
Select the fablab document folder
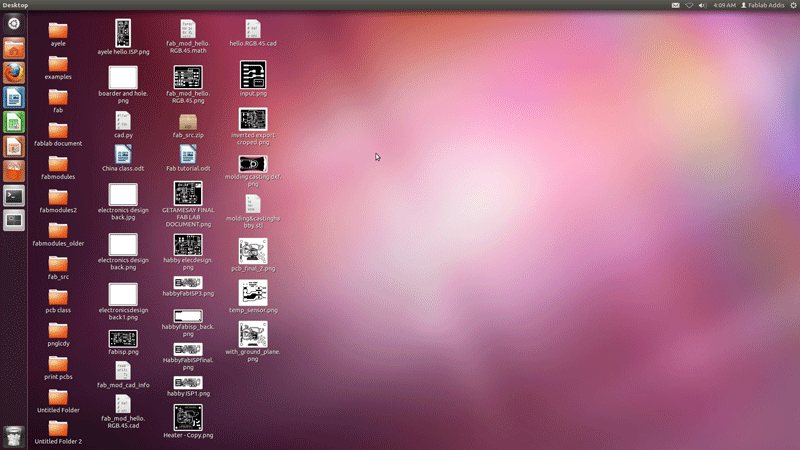coord(58,131)
